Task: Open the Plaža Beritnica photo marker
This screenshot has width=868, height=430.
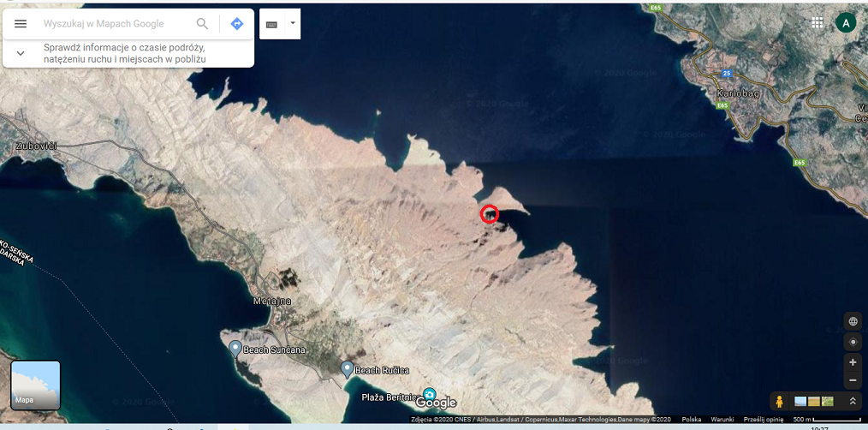Action: tap(430, 395)
